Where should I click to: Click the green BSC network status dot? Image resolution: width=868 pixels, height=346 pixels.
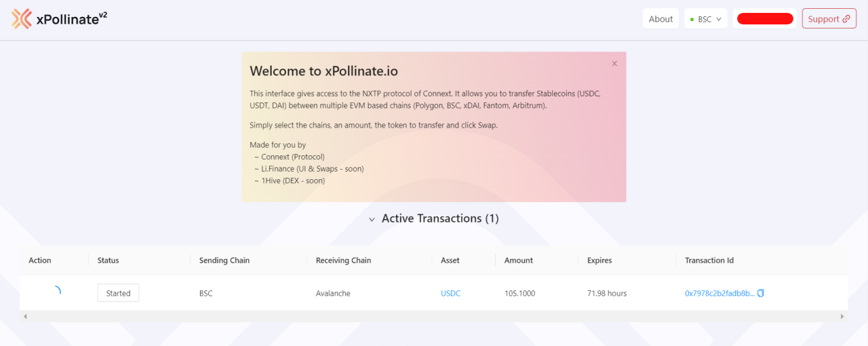692,20
